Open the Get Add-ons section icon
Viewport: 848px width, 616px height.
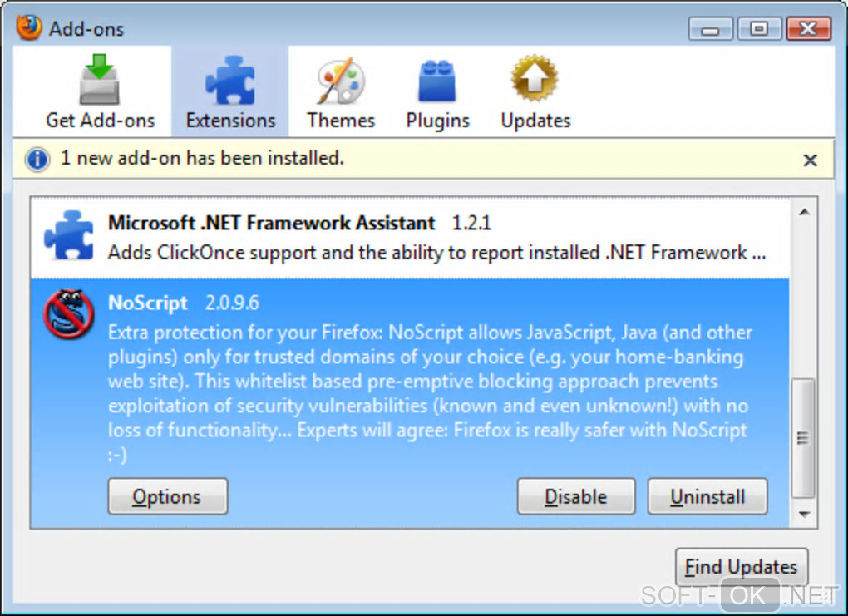coord(100,81)
